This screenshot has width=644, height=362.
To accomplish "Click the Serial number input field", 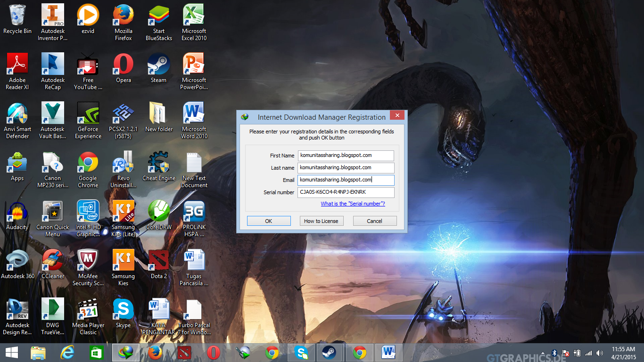I will [x=346, y=192].
